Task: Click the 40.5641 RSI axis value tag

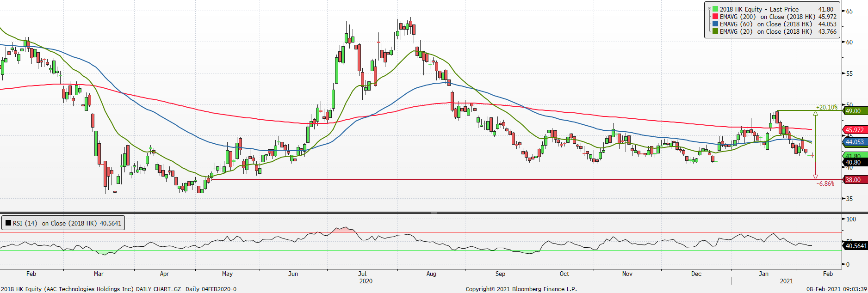Action: pos(856,246)
